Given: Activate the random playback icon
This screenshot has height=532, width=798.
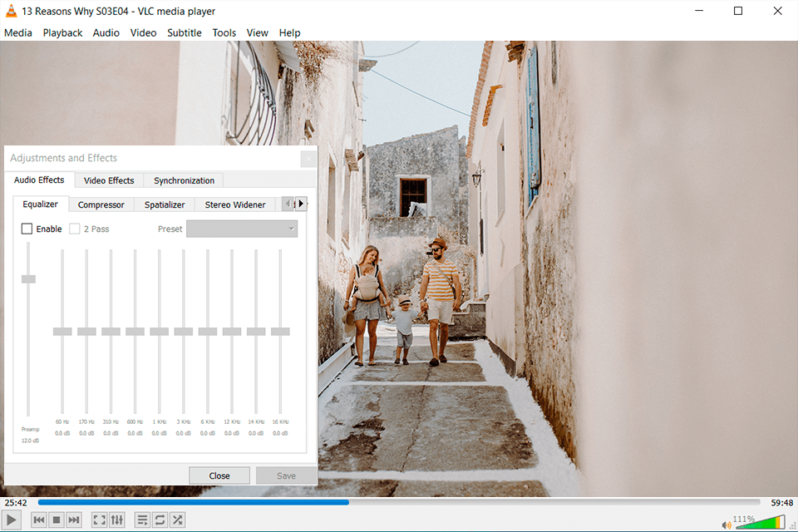Looking at the screenshot, I should [x=177, y=520].
